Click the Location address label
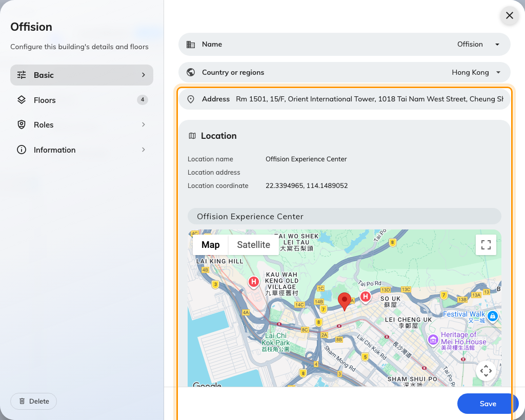The width and height of the screenshot is (525, 420). tap(214, 173)
